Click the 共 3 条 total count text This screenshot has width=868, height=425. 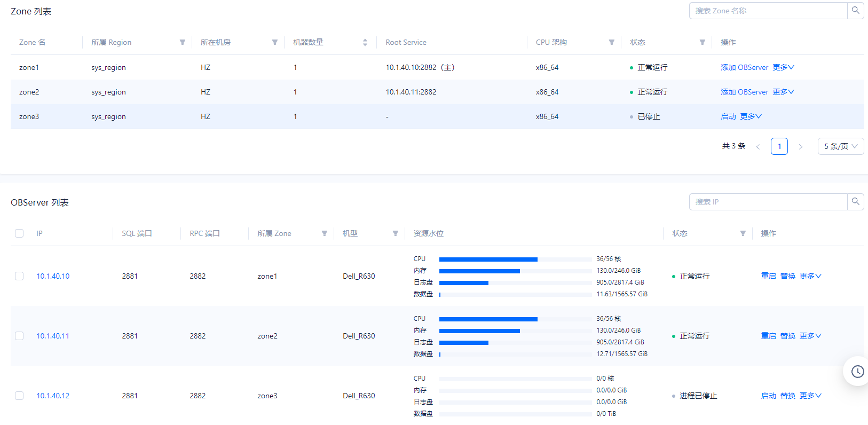tap(733, 146)
